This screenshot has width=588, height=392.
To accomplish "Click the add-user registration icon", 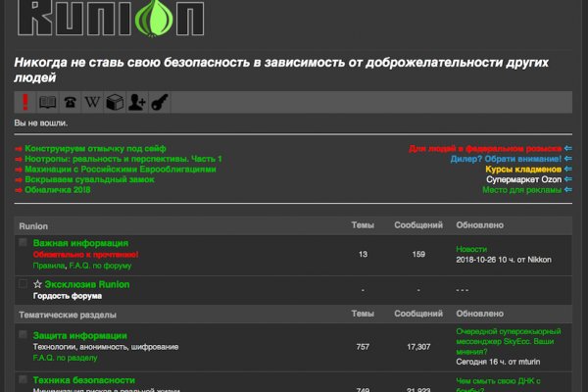I will [x=137, y=102].
